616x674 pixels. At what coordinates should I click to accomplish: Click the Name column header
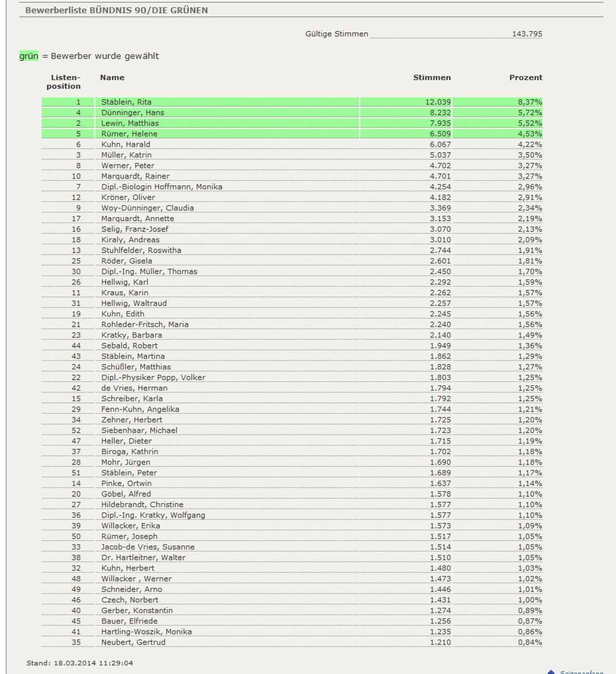(x=112, y=78)
